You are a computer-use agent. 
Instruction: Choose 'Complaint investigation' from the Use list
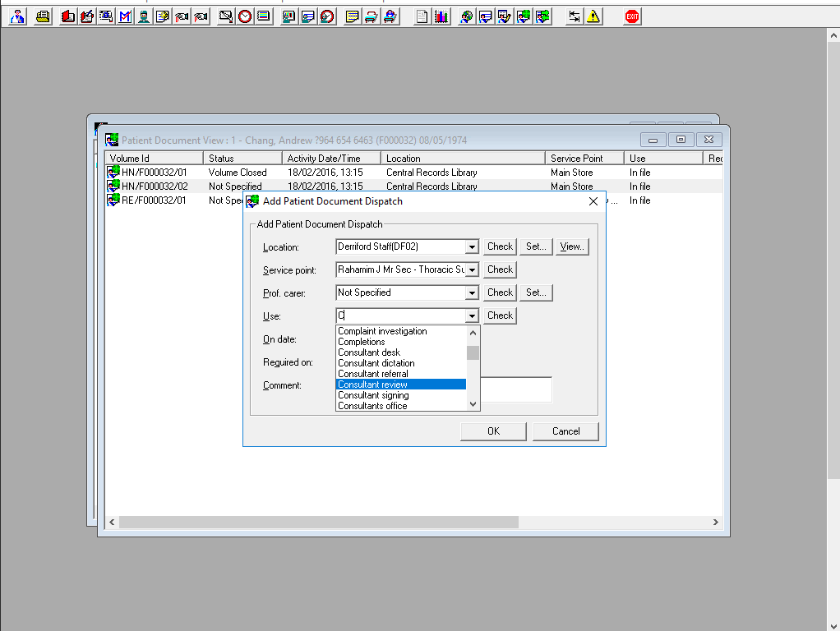click(x=401, y=331)
